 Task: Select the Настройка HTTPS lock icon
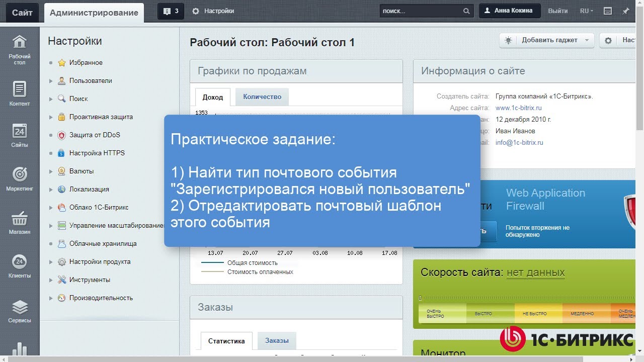pos(61,153)
